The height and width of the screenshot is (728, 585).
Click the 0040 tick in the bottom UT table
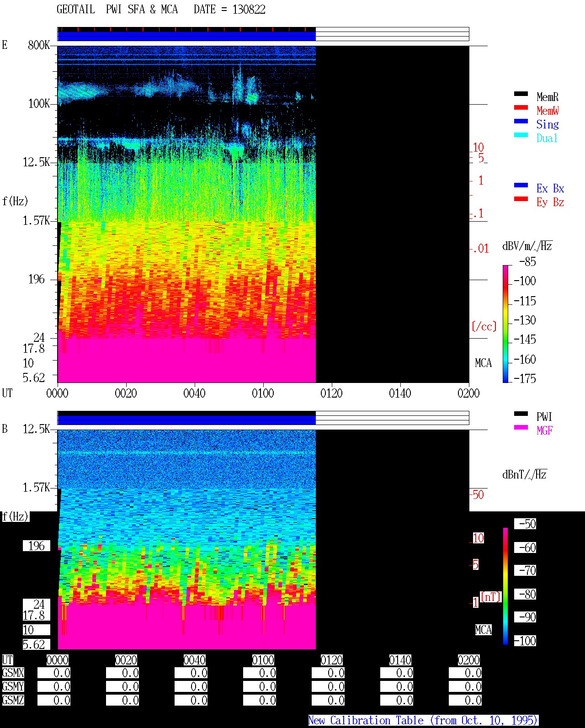195,660
